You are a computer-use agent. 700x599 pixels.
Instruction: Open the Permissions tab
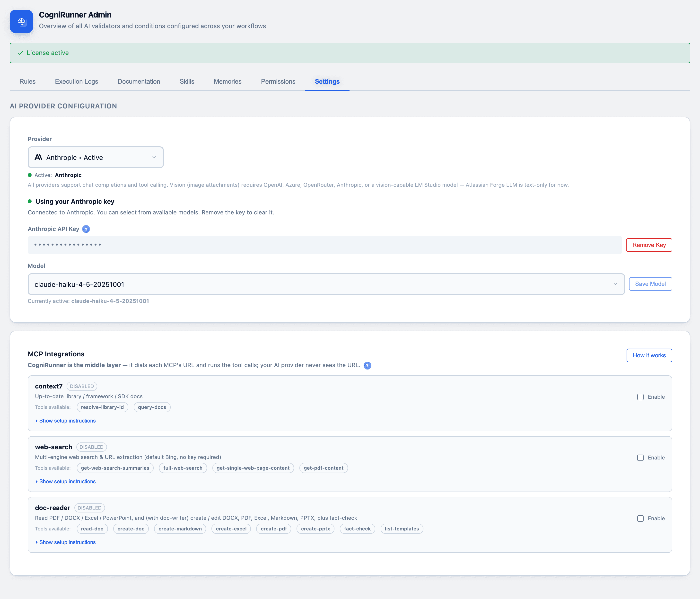278,81
